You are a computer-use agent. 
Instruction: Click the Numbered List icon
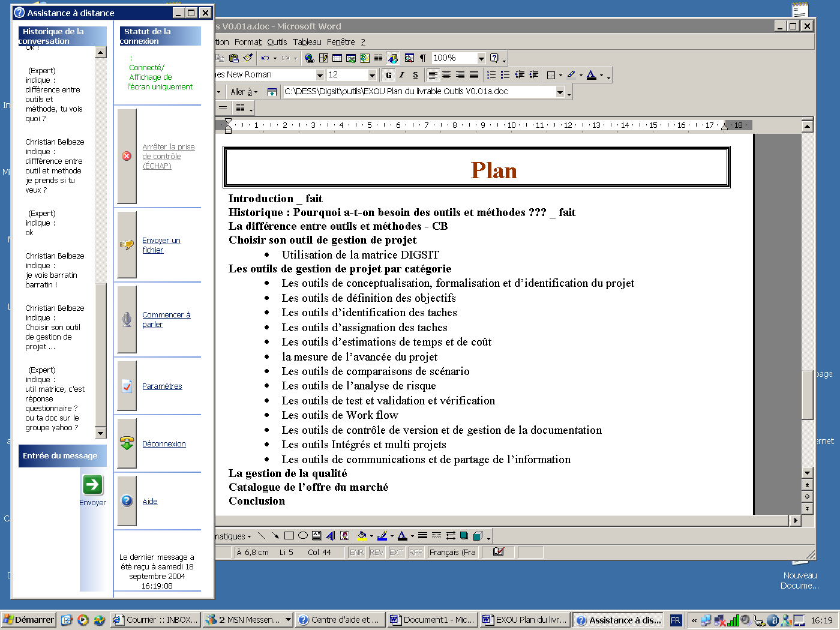point(491,75)
